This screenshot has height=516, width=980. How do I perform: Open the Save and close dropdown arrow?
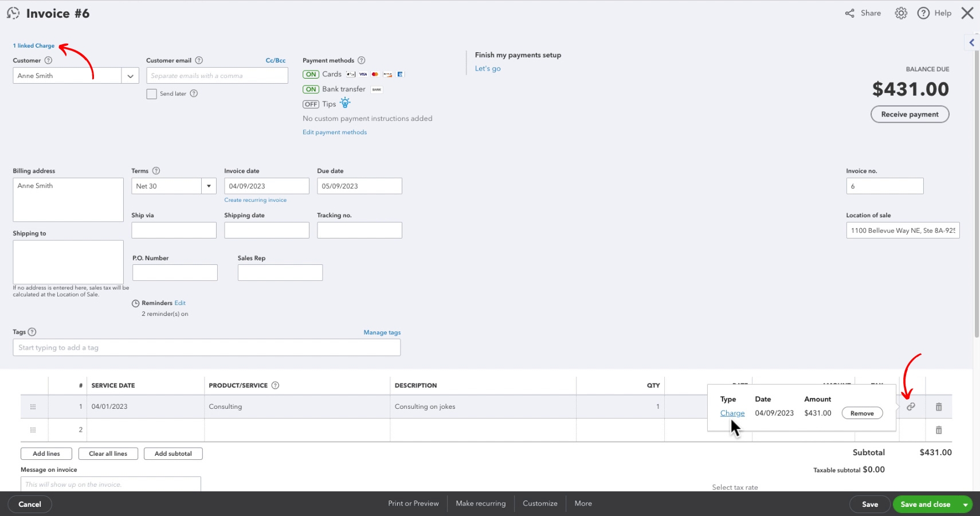coord(966,505)
